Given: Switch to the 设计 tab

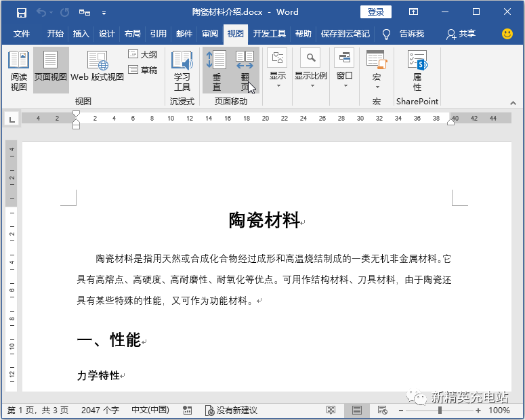Looking at the screenshot, I should pyautogui.click(x=106, y=33).
